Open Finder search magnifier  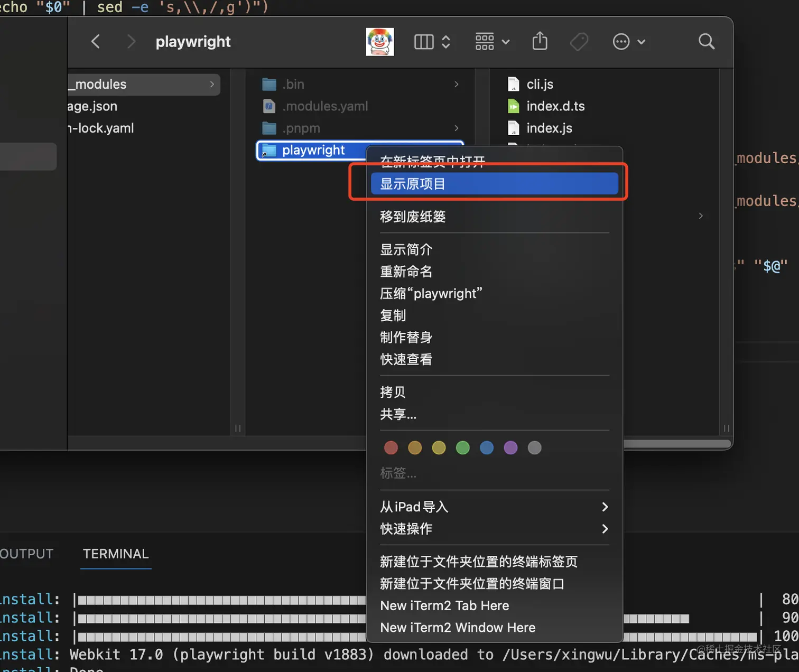pos(707,41)
